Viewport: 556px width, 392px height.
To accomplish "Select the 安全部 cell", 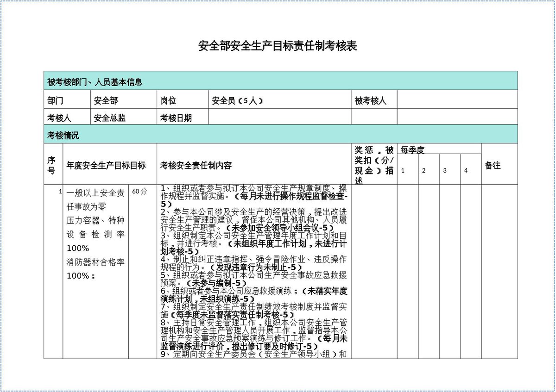I will pos(123,100).
